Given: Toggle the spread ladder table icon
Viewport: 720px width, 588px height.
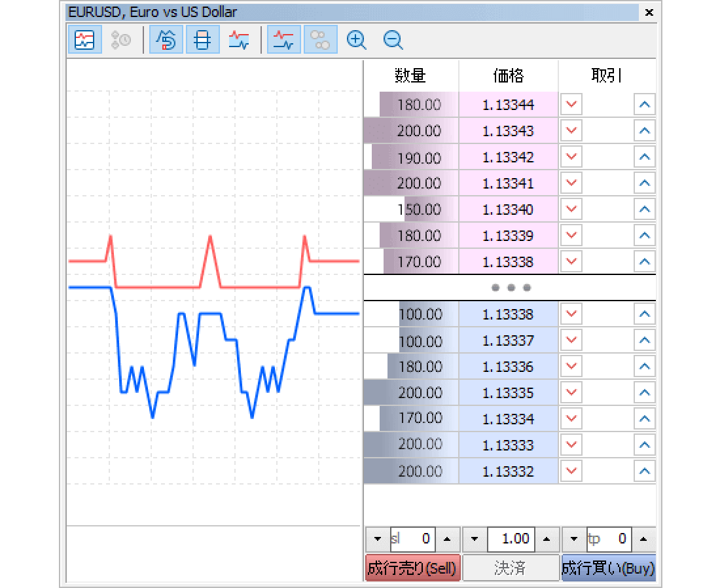Looking at the screenshot, I should 202,40.
